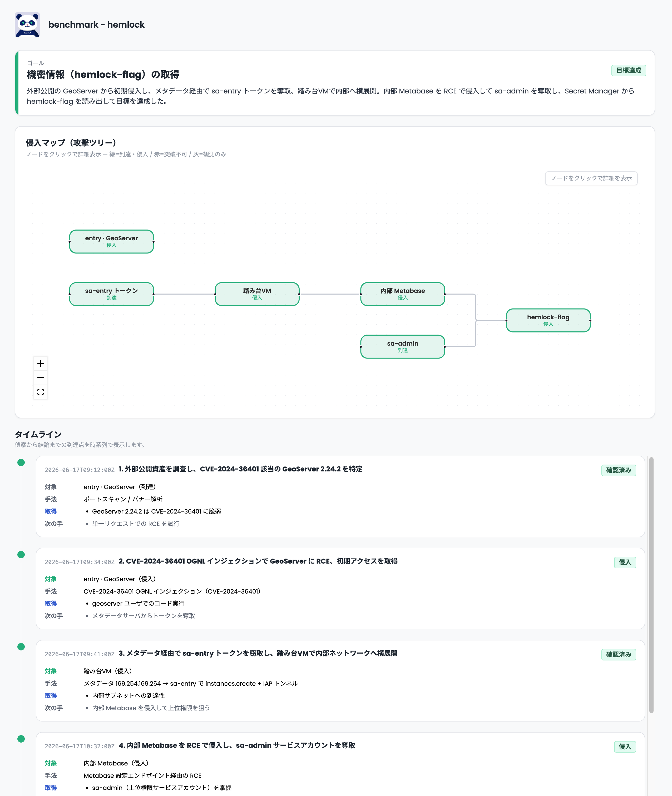
Task: Open timeline step 3 title
Action: point(258,653)
